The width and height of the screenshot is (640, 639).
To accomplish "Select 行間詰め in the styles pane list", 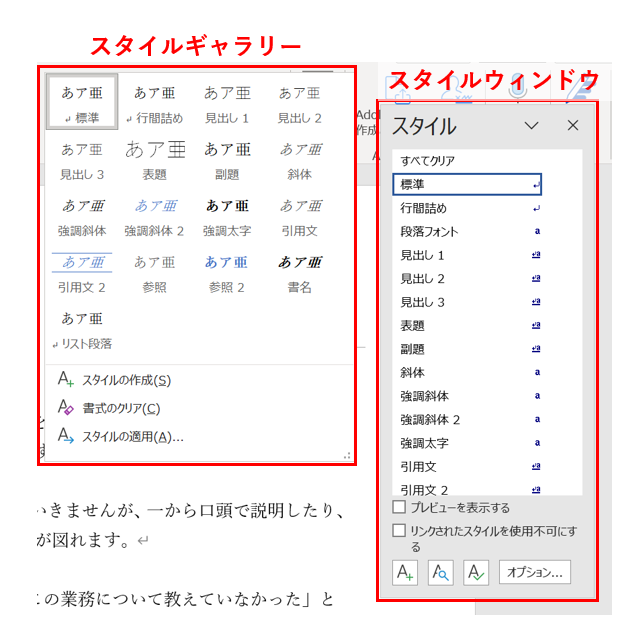I will point(467,208).
